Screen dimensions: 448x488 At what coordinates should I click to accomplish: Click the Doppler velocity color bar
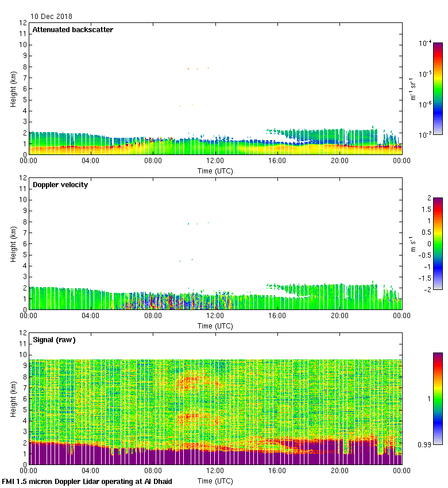[438, 243]
